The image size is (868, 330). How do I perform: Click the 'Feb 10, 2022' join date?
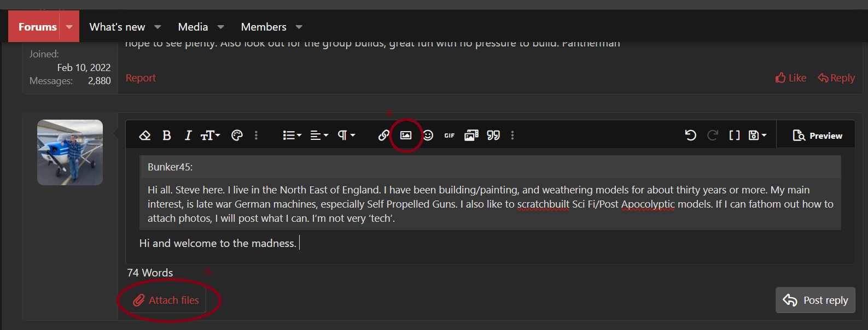pos(84,68)
